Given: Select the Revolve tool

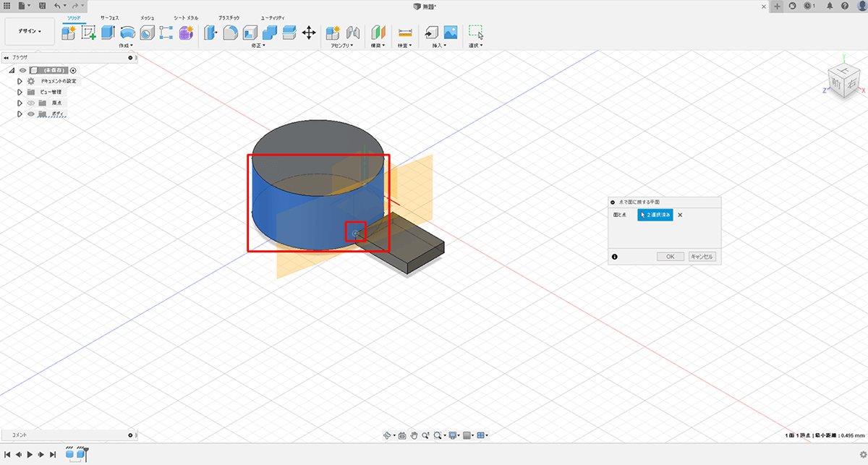Looking at the screenshot, I should [x=128, y=32].
